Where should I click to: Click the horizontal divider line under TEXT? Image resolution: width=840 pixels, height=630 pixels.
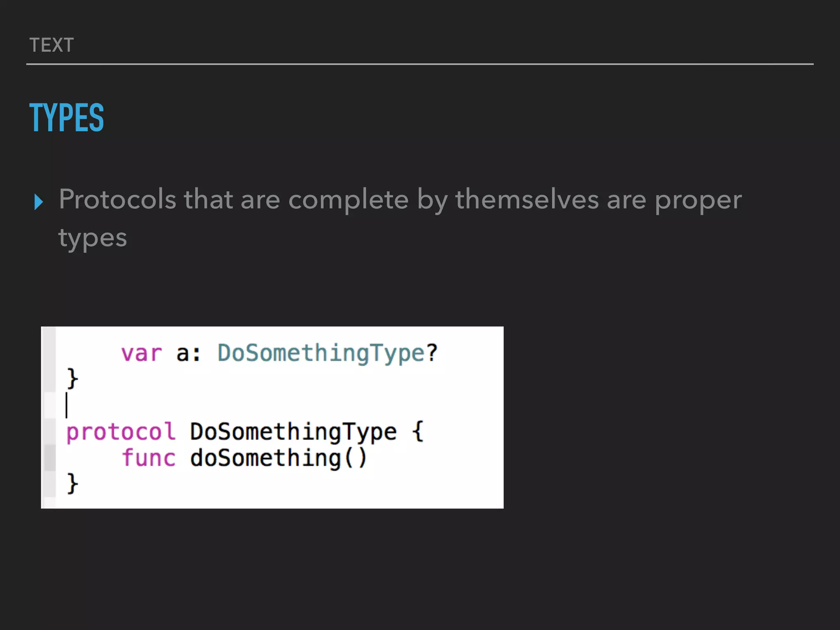point(420,64)
